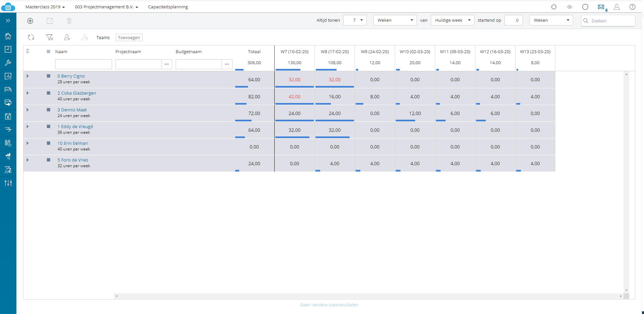
Task: Click the horizontal scrollbar track
Action: click(x=368, y=296)
